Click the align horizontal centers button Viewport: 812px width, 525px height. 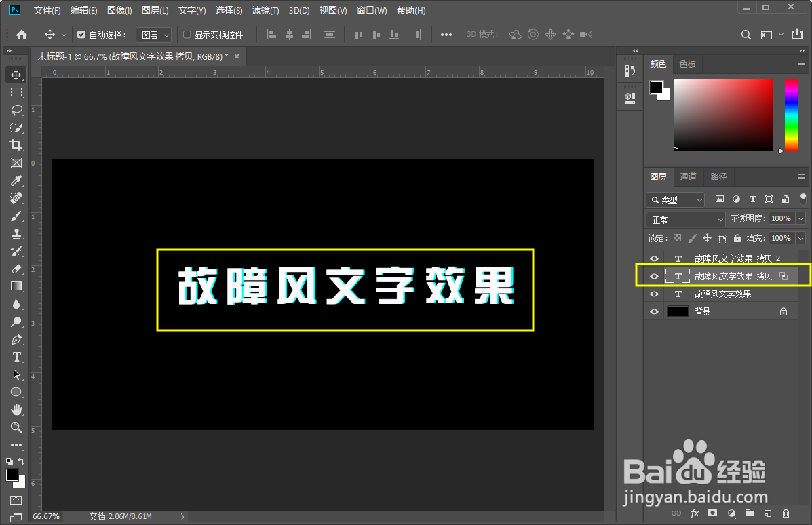coord(290,34)
